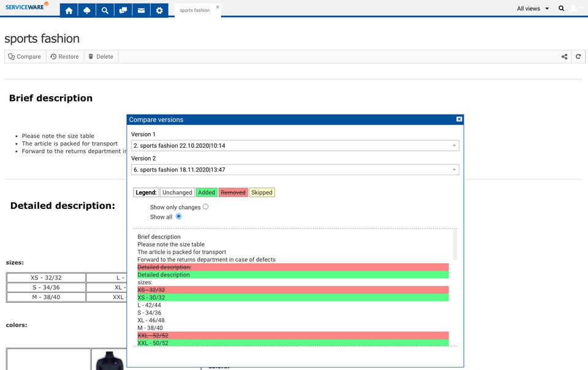Open the mail envelope icon in navigation bar
Image resolution: width=588 pixels, height=370 pixels.
click(141, 10)
